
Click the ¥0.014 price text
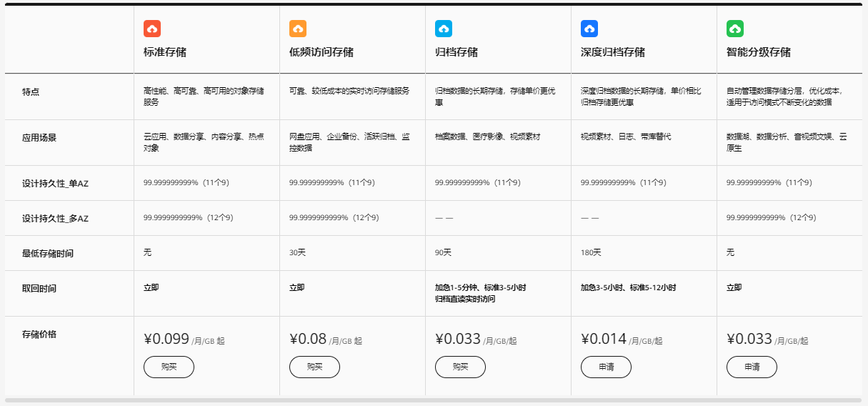coord(604,339)
